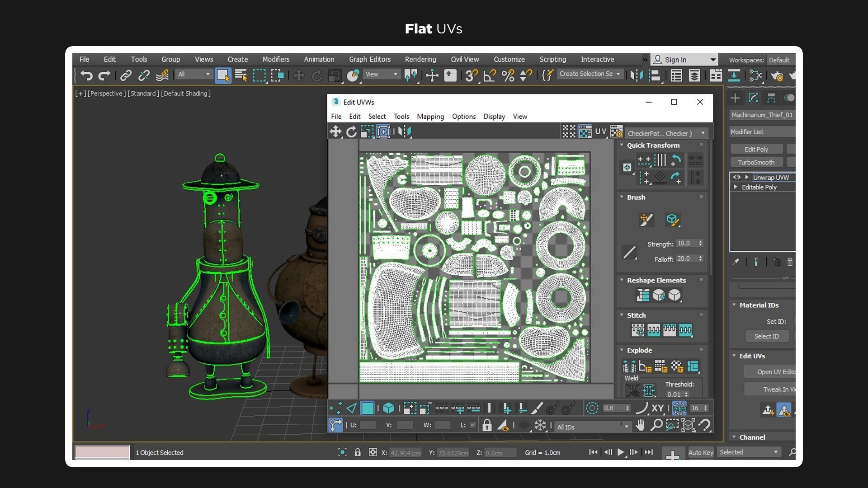
Task: Open Display menu in Edit UVWs
Action: [x=494, y=117]
